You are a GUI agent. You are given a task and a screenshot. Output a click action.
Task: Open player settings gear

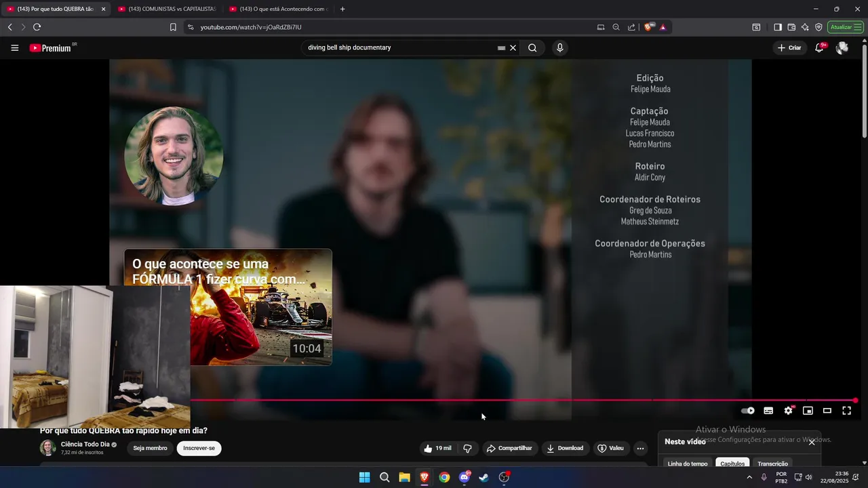click(788, 411)
